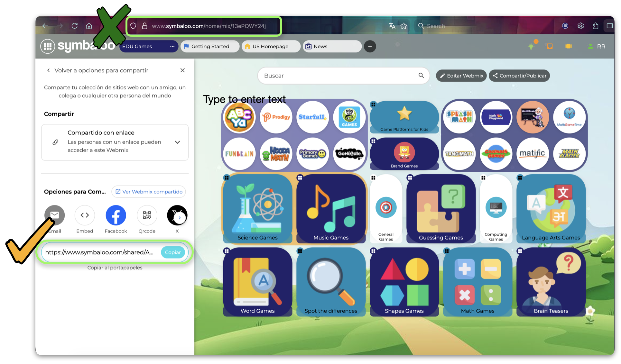Open the Music Games webmix tile
The width and height of the screenshot is (621, 364).
(331, 208)
